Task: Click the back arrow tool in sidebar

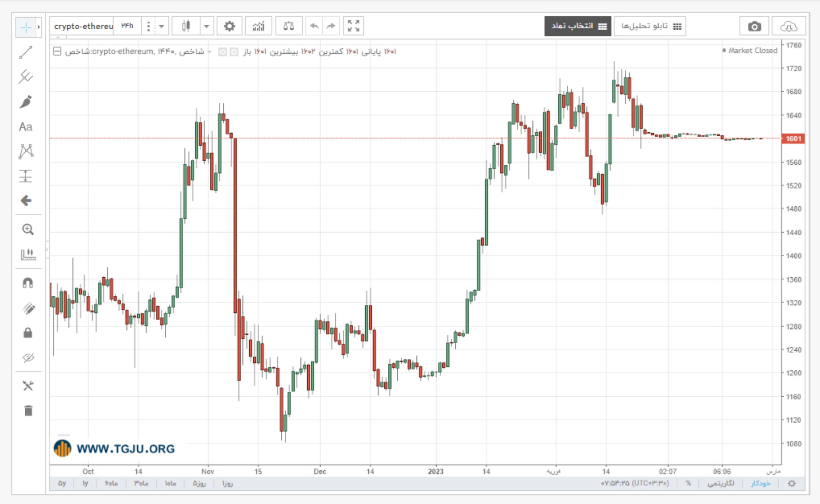Action: click(x=26, y=201)
